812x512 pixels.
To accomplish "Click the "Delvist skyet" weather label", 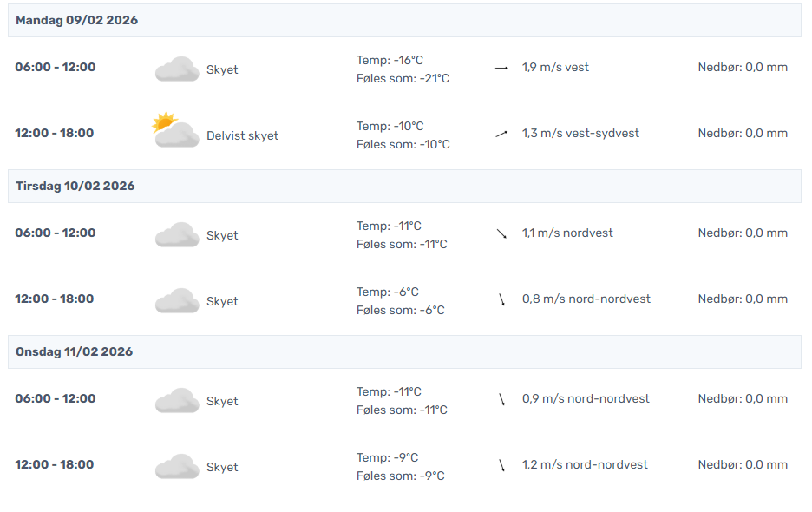I will pyautogui.click(x=242, y=136).
